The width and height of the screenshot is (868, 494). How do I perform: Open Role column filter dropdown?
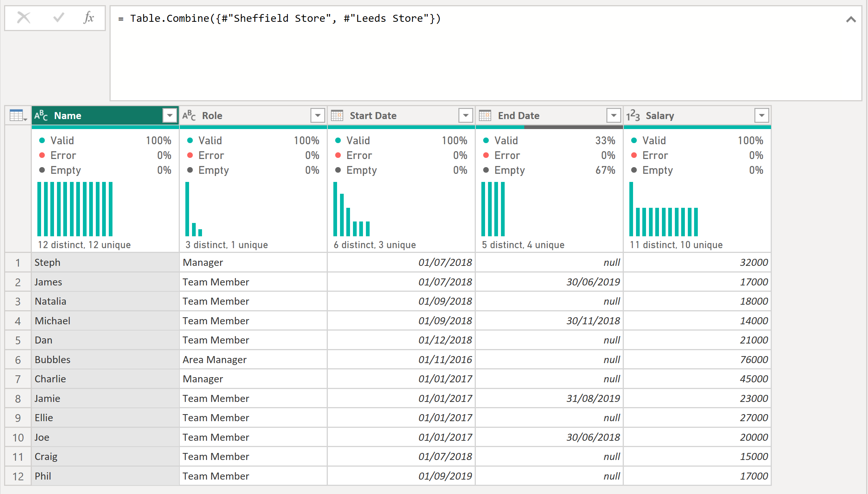[x=318, y=116]
